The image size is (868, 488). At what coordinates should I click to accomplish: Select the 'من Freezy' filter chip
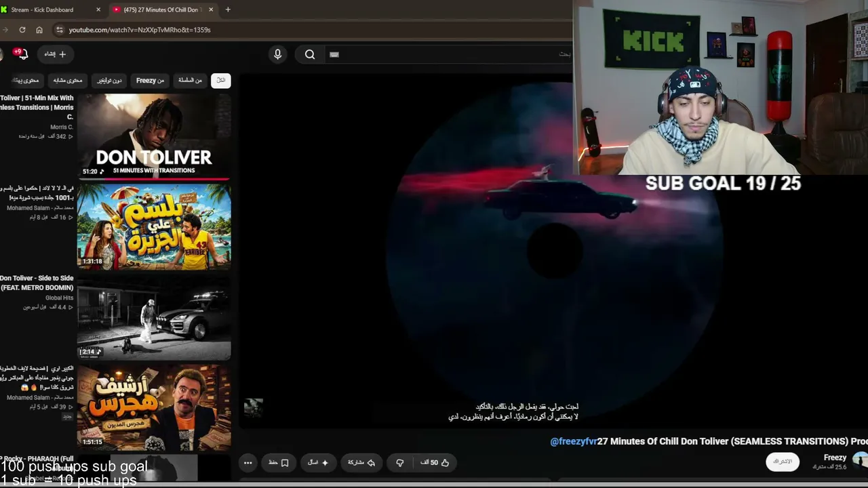[x=150, y=81]
